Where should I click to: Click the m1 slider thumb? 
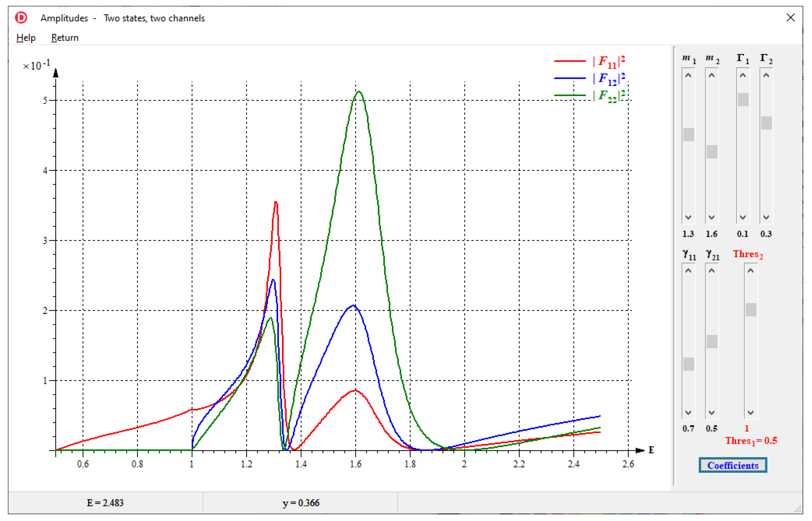pos(688,135)
